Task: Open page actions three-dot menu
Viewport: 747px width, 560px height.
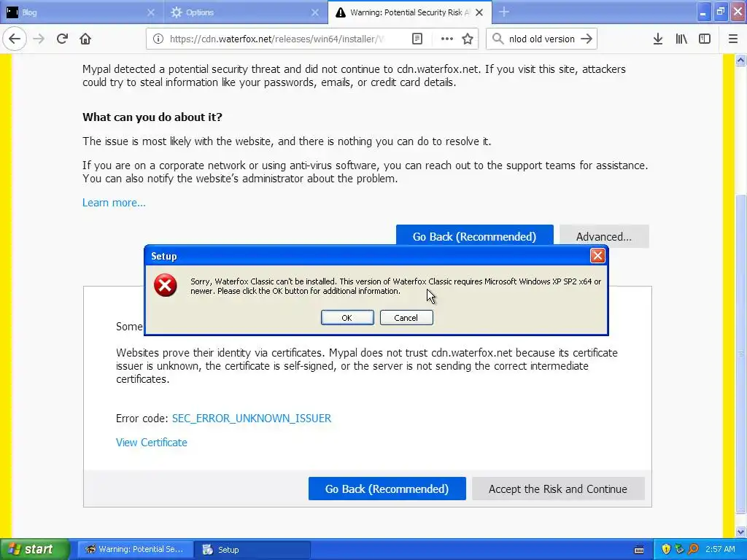Action: (447, 39)
